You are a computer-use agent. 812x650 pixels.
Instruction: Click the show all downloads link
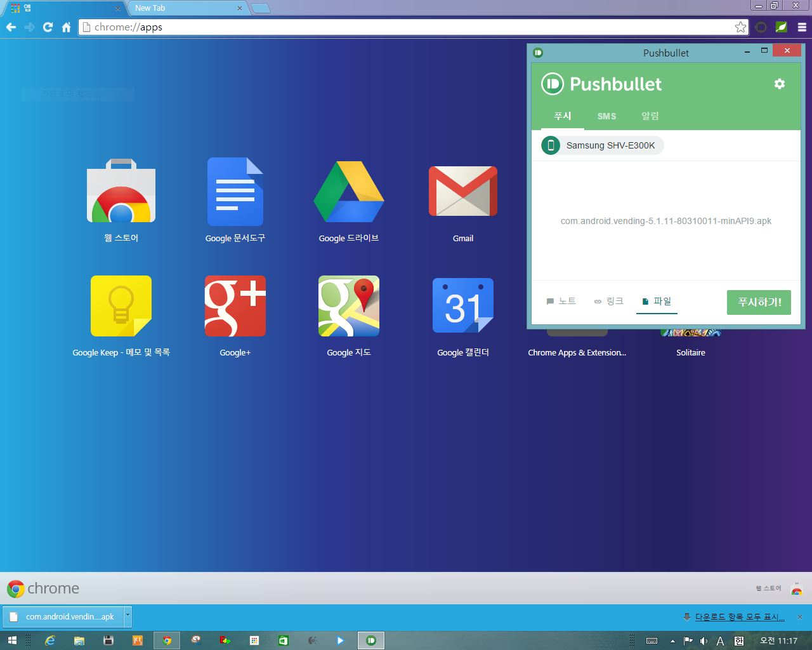(x=739, y=617)
